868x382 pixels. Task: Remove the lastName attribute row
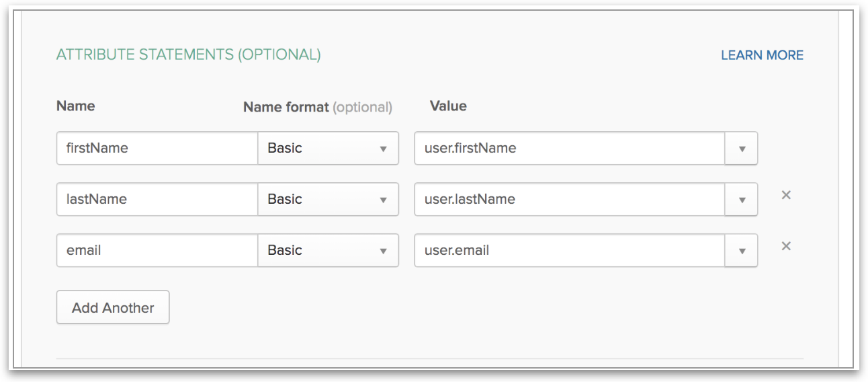[x=786, y=195]
